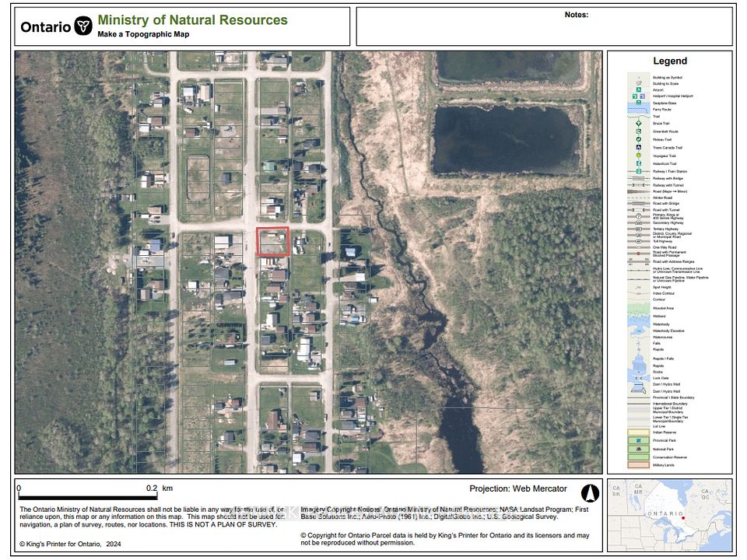Image resolution: width=747 pixels, height=560 pixels.
Task: Click the Train Station legend symbol
Action: point(639,171)
